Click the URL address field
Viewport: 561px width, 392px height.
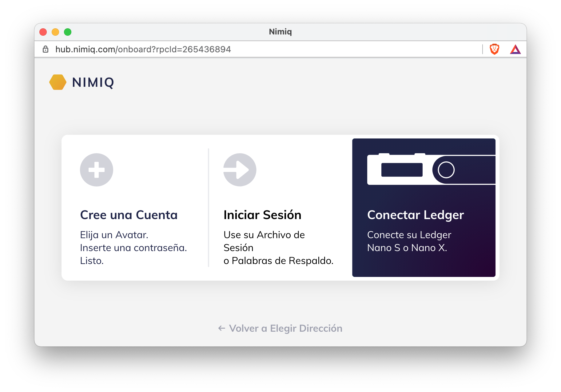pos(143,49)
